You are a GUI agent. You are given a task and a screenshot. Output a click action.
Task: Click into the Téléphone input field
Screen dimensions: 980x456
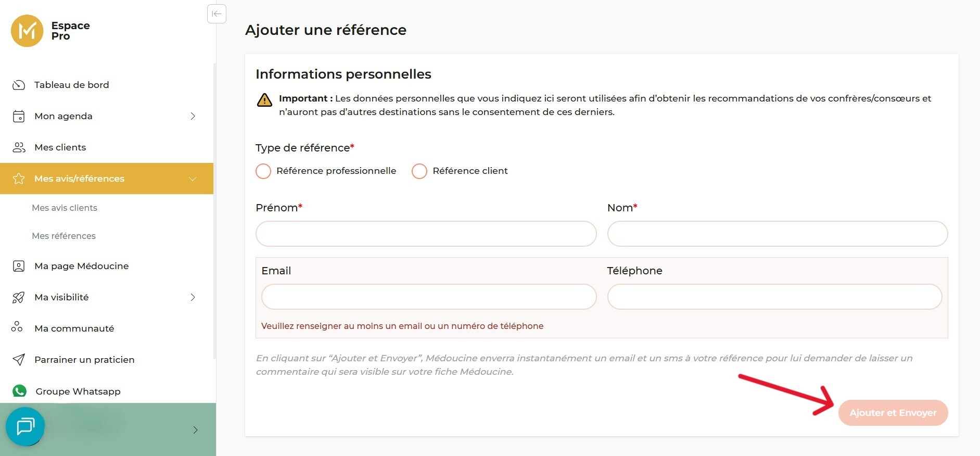pos(774,297)
